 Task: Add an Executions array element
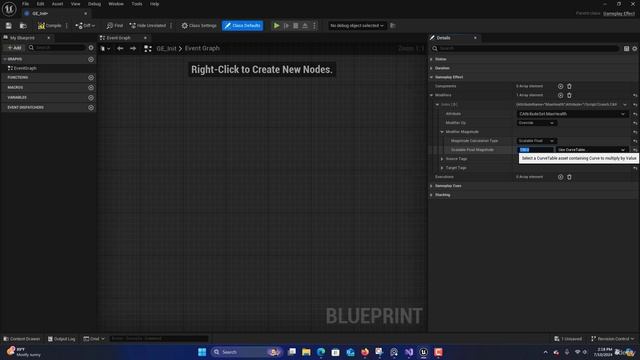pos(560,177)
